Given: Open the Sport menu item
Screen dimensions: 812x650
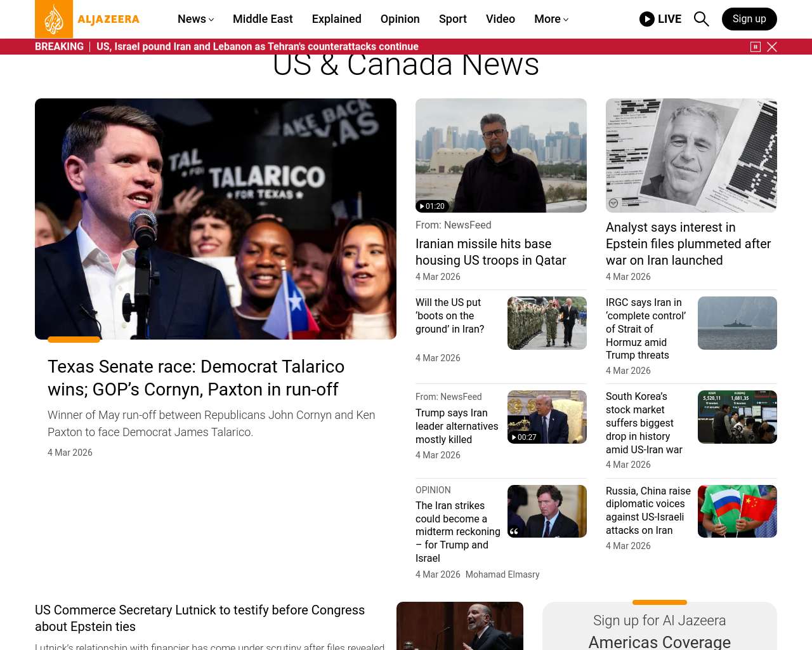Looking at the screenshot, I should click(452, 19).
